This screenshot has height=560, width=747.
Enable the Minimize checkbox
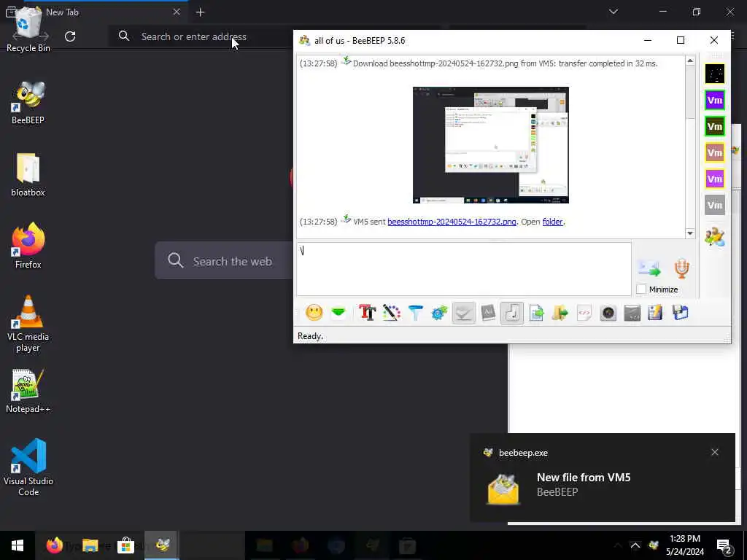click(x=641, y=289)
